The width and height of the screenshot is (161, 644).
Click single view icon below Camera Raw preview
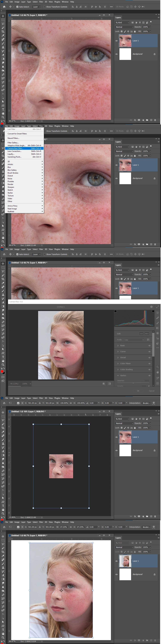[x=104, y=383]
